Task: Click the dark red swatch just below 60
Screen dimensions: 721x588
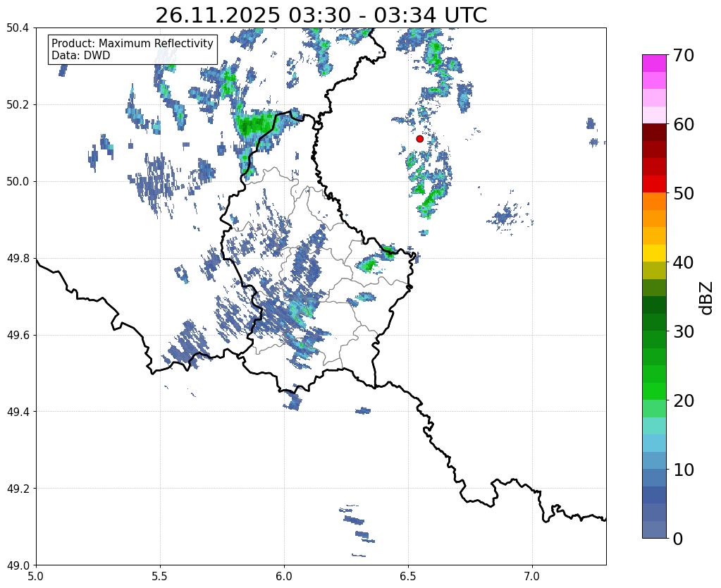Action: coord(654,133)
